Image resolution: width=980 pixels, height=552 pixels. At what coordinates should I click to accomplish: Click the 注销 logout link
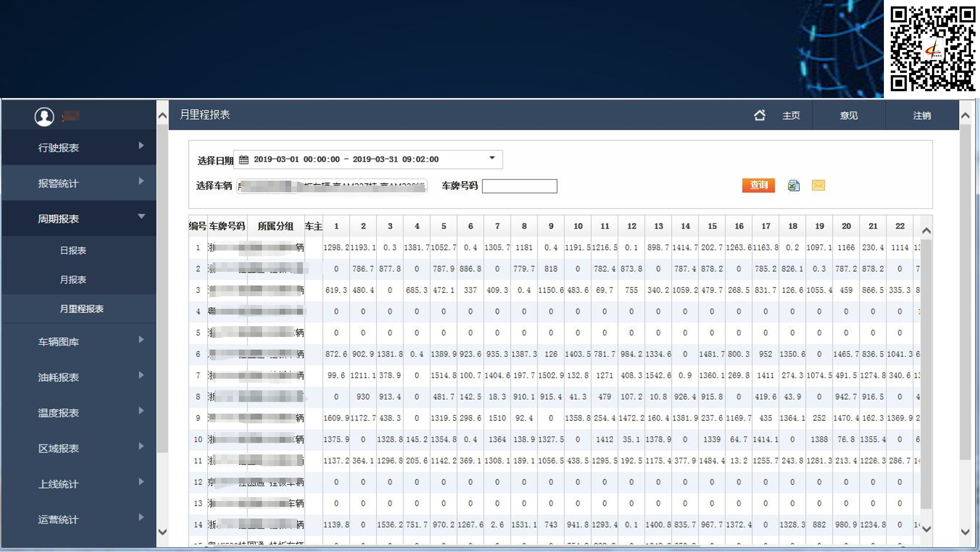point(921,116)
